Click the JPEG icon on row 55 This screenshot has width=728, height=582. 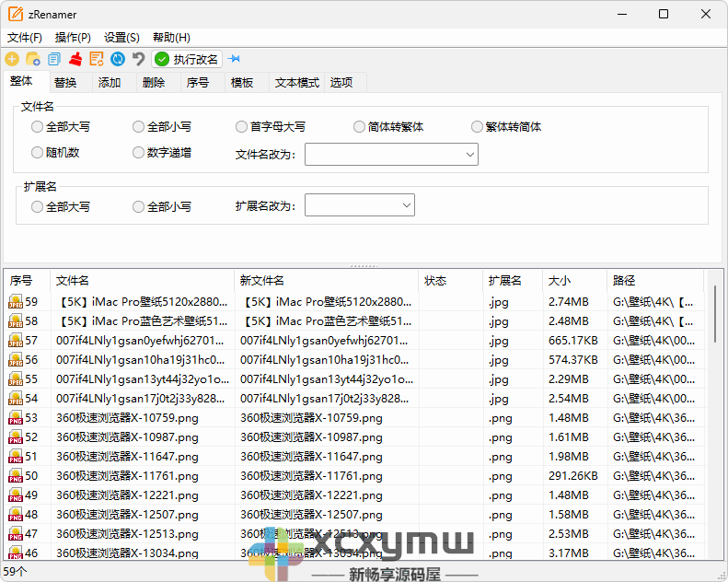click(x=16, y=379)
